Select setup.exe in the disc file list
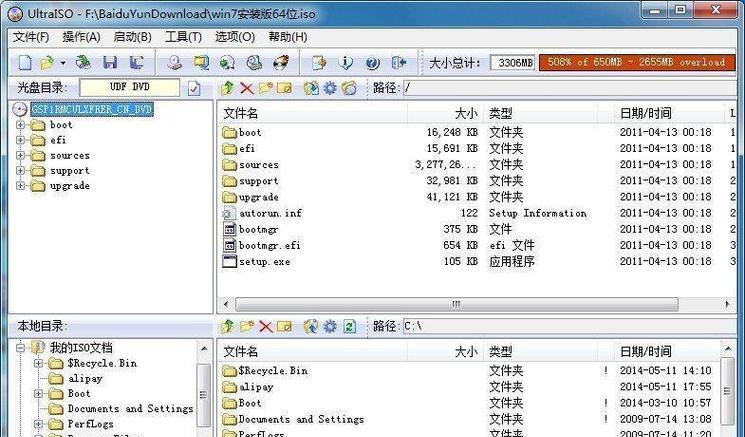This screenshot has height=437, width=745. 264,262
